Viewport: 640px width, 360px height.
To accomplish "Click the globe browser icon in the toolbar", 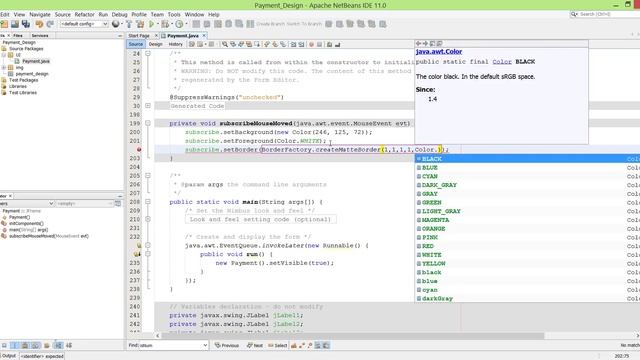I will click(x=116, y=24).
